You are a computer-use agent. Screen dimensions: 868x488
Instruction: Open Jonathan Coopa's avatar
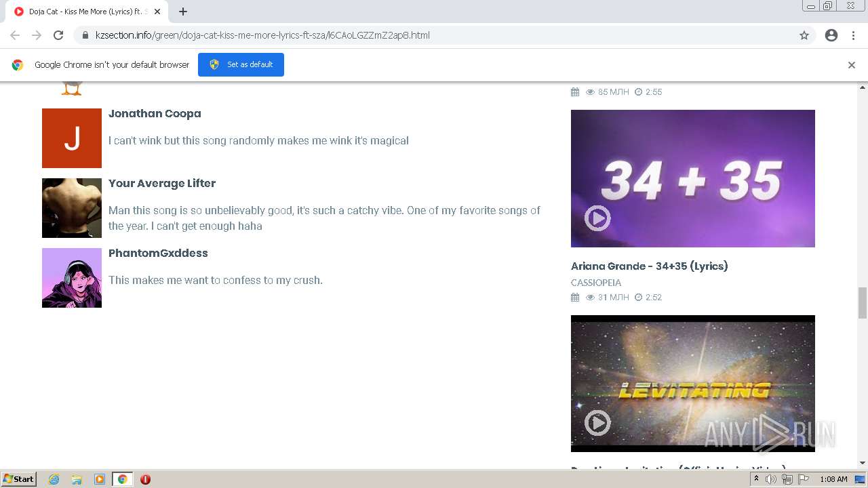click(72, 138)
